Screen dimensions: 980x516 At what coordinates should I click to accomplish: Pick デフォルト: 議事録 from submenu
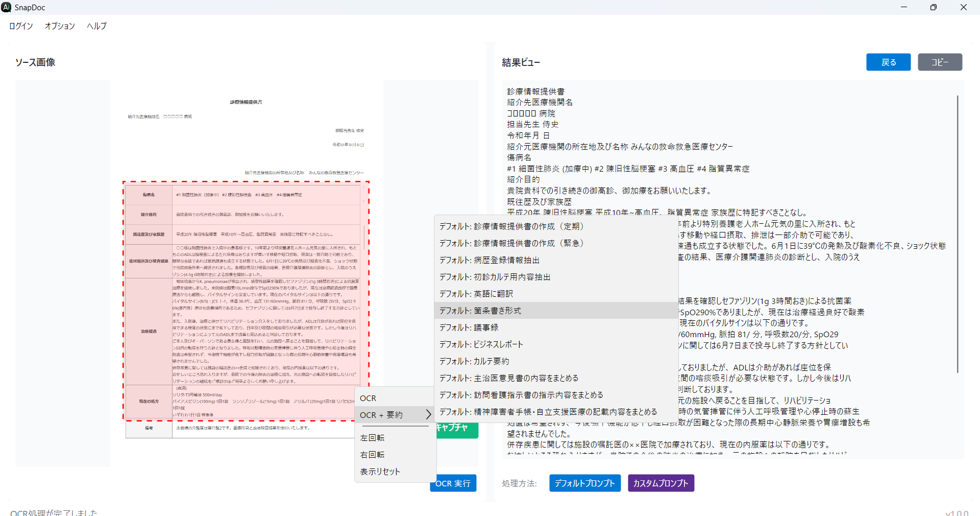469,327
